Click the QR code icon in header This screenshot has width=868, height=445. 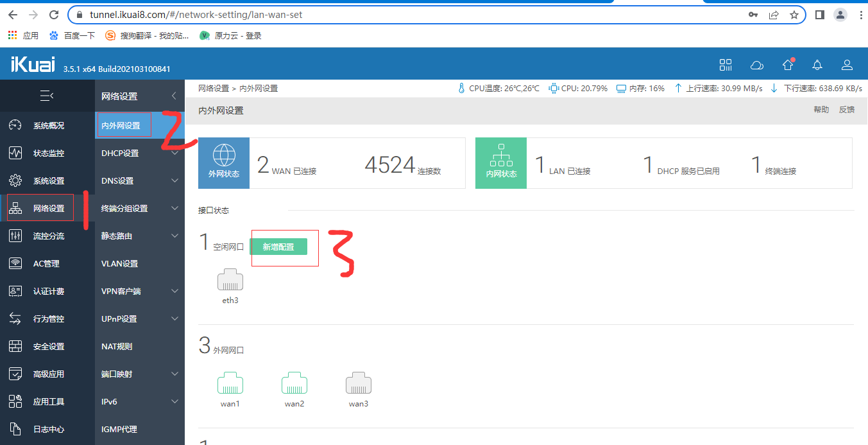pyautogui.click(x=726, y=64)
